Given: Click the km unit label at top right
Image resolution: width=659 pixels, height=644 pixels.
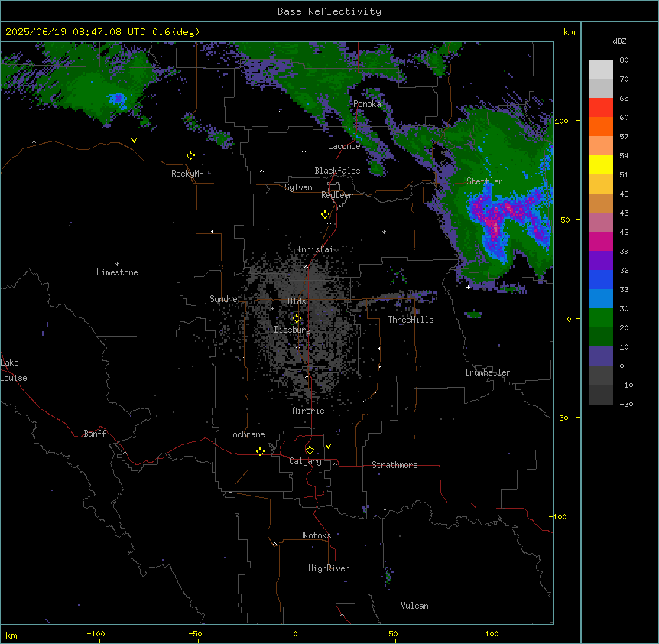Looking at the screenshot, I should [569, 32].
